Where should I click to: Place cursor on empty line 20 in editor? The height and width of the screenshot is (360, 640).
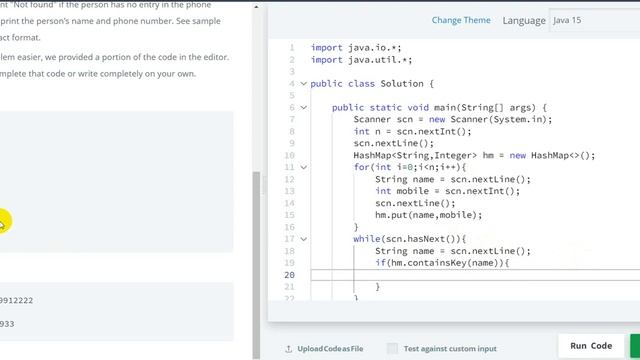coord(475,275)
